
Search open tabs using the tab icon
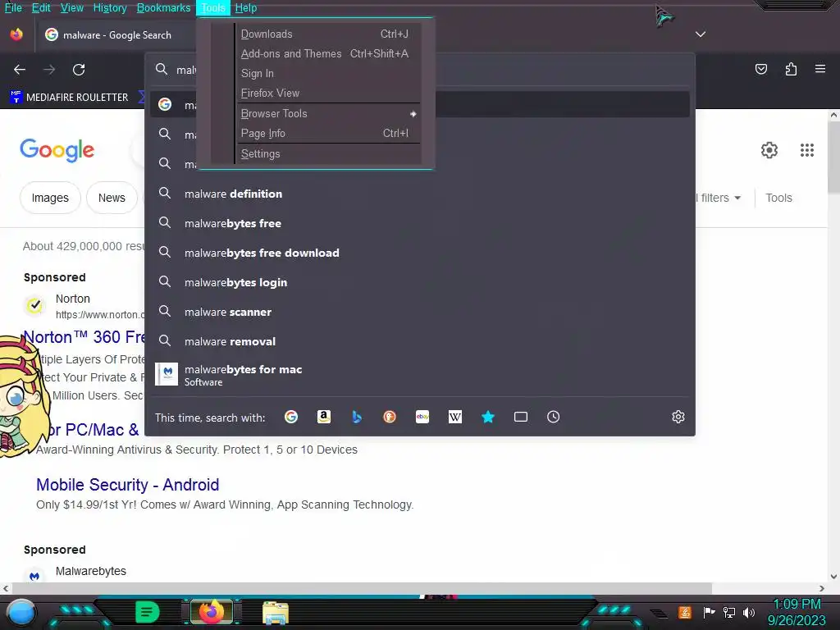(x=521, y=417)
